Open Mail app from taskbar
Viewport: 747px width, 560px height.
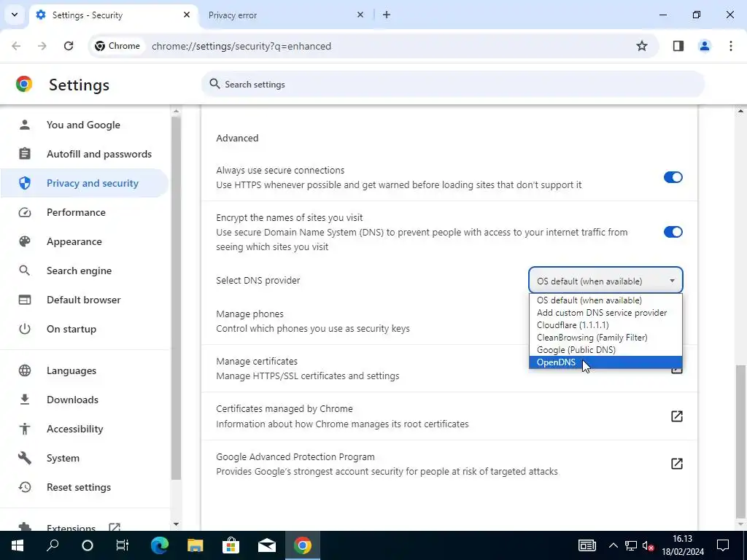pyautogui.click(x=267, y=545)
